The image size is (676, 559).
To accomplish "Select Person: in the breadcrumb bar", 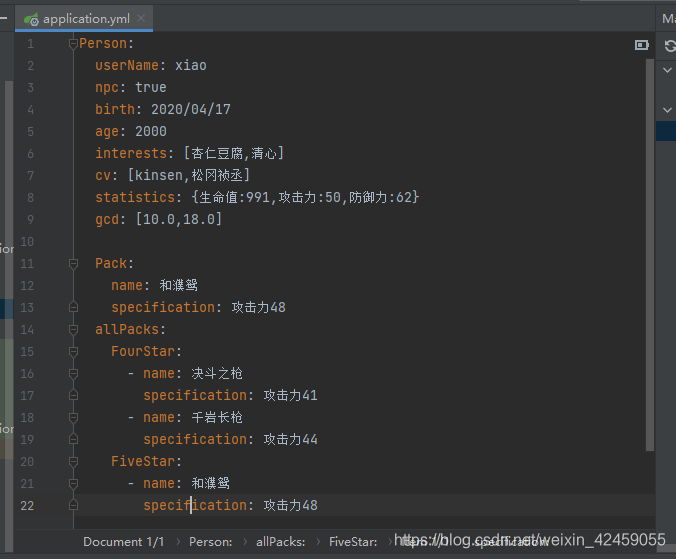I will 210,542.
